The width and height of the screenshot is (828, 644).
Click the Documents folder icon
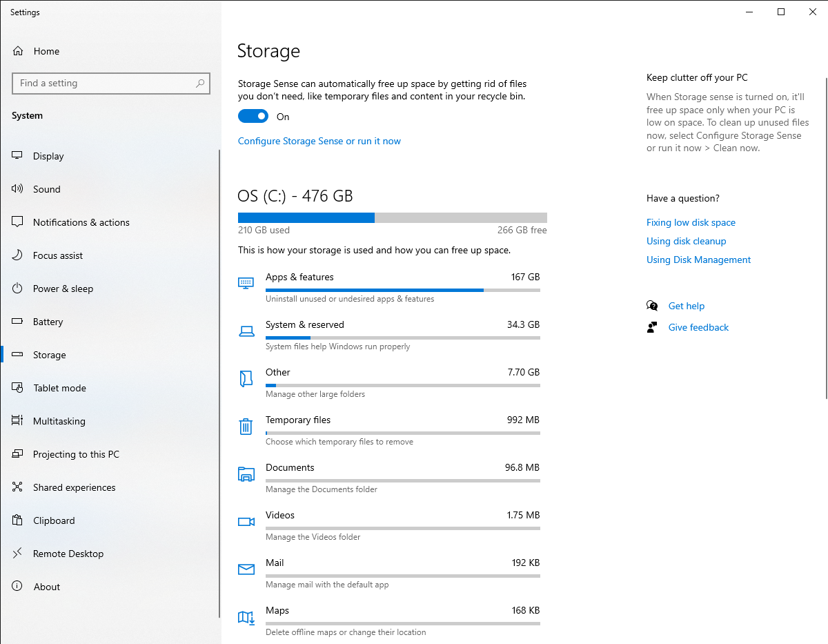(x=246, y=474)
